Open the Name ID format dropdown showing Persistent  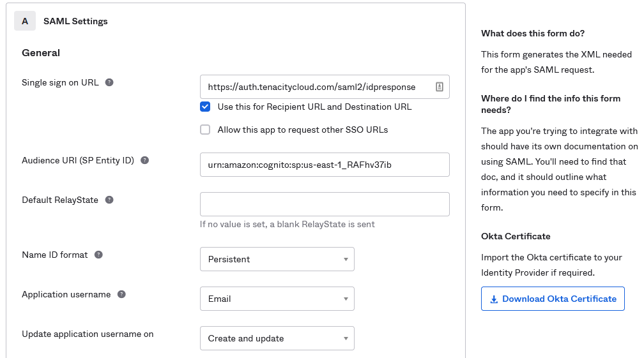coord(277,259)
